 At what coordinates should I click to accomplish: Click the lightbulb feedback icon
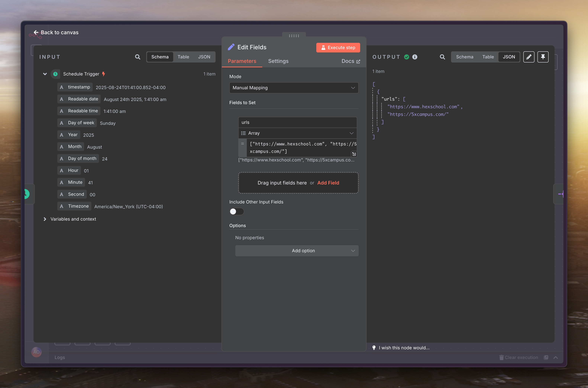click(374, 348)
